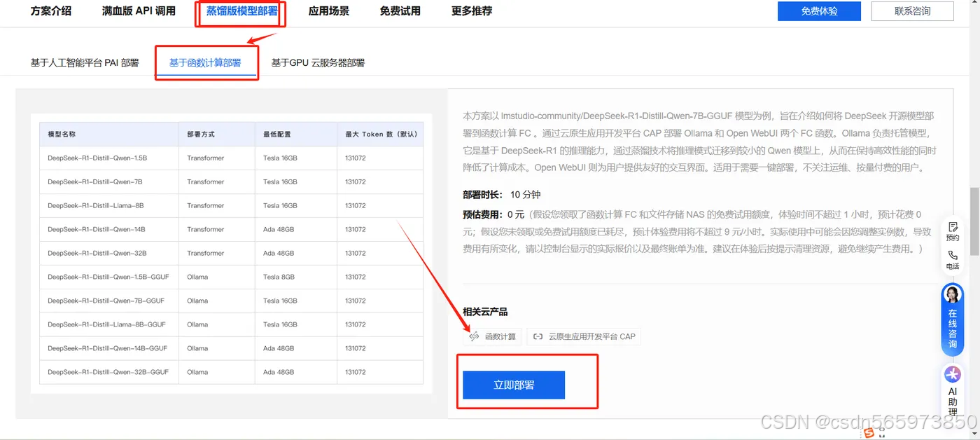Click the 云原生应用开发平台 CAP icon

(x=537, y=336)
